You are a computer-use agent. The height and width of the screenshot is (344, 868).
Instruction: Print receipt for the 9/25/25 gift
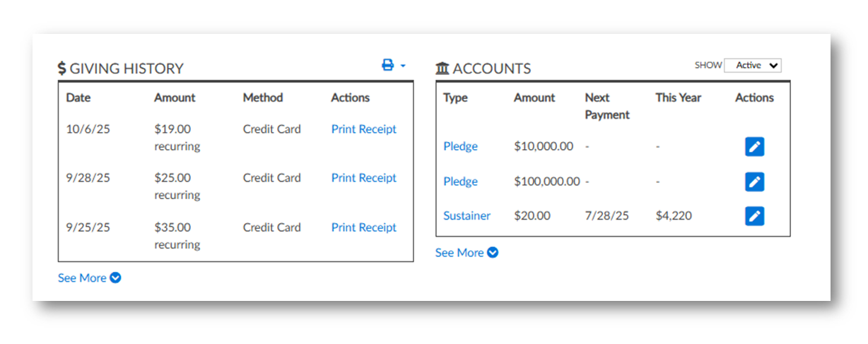[364, 227]
